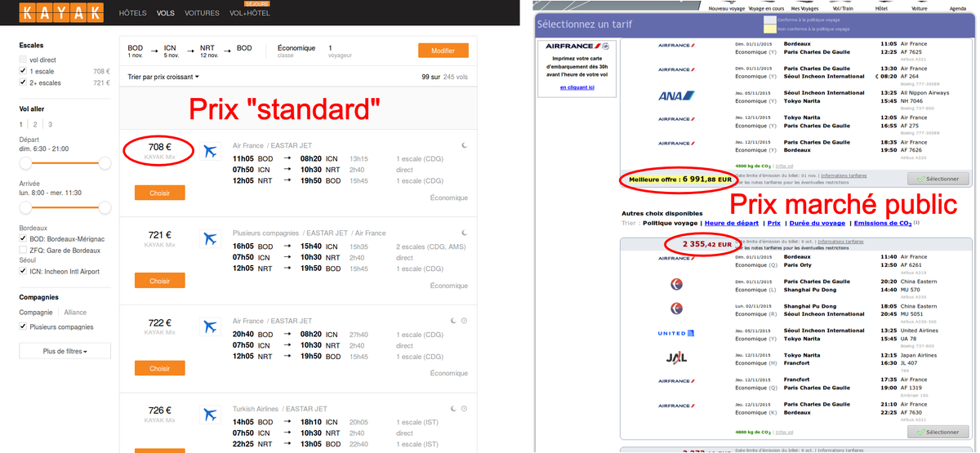Click the China Eastern logo beside flight MU 5051
The width and height of the screenshot is (980, 453).
click(675, 309)
